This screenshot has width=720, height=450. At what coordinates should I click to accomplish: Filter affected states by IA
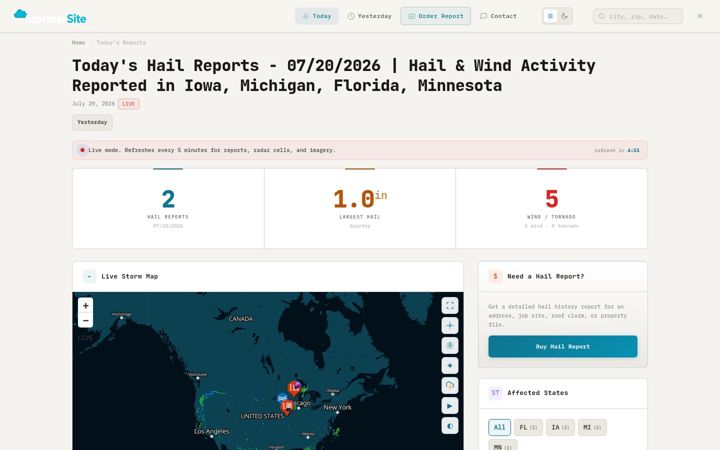click(x=560, y=428)
